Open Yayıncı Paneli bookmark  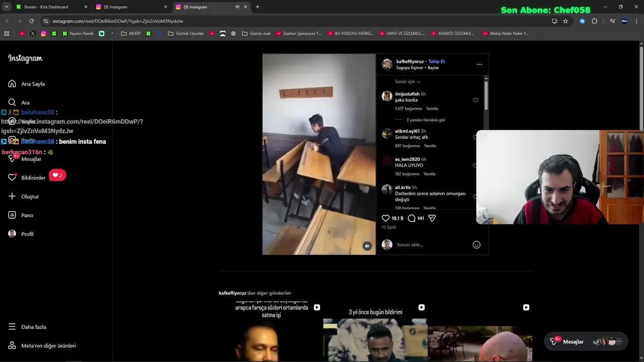coord(78,34)
